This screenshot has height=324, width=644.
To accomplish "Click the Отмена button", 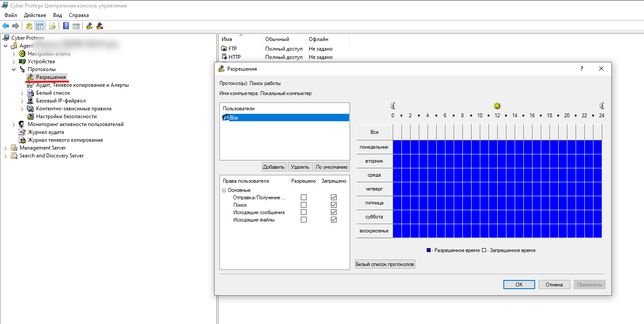I will [554, 284].
